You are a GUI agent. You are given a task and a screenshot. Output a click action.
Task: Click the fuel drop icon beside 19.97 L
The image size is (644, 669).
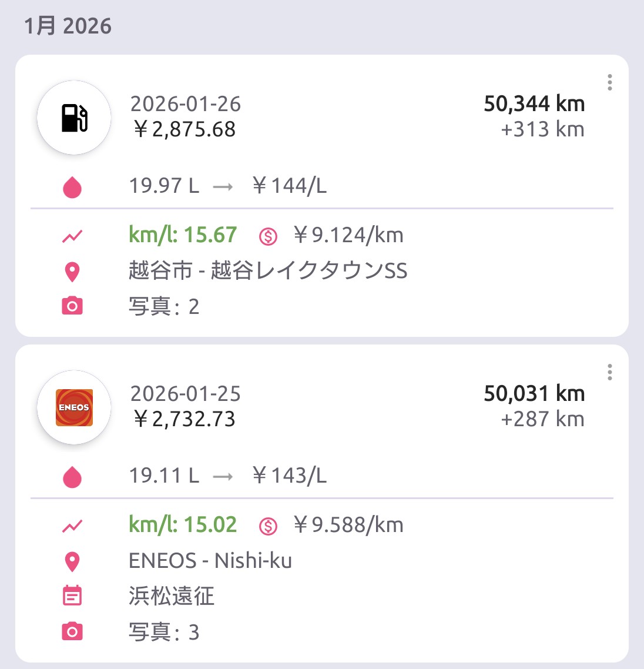click(72, 188)
